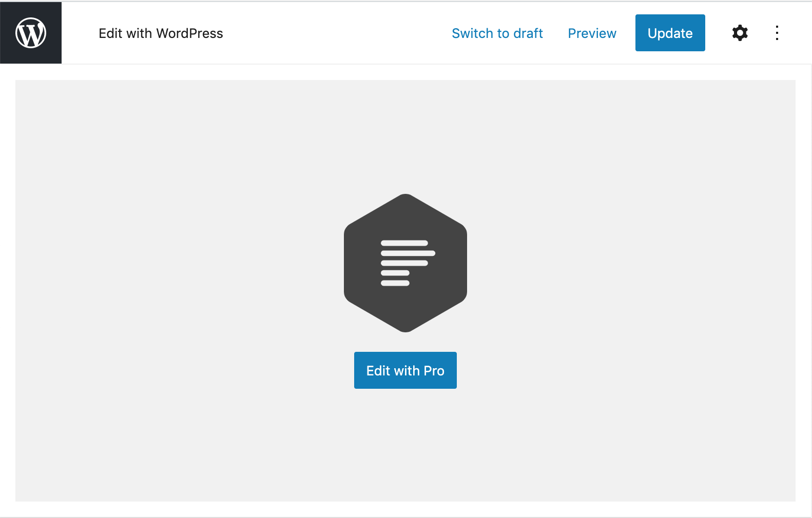Launch the editor with Edit with Pro
812x518 pixels.
(405, 370)
